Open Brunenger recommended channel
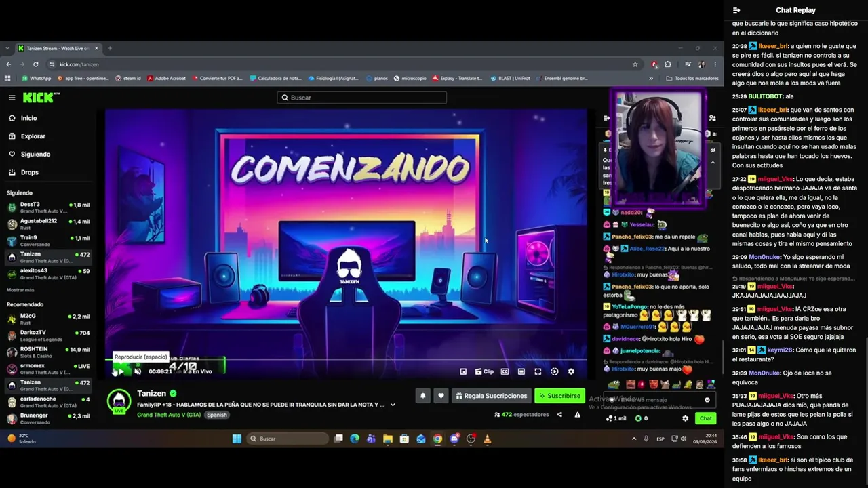Screen dimensions: 868x488 47,418
